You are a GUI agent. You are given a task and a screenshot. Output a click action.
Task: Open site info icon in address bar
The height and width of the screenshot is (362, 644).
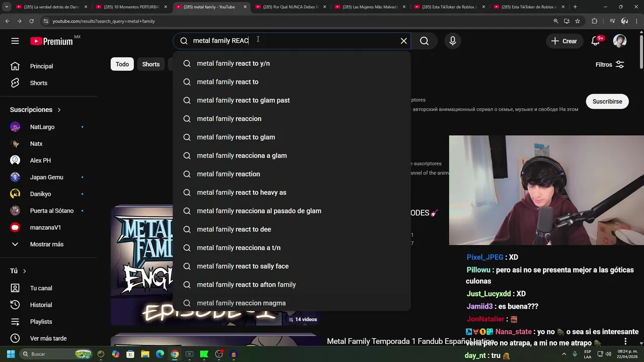(x=46, y=21)
